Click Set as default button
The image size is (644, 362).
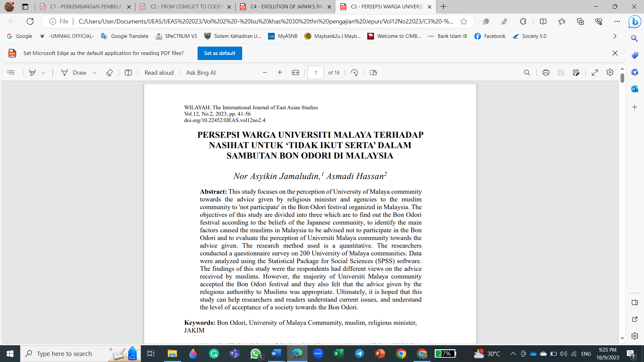220,53
